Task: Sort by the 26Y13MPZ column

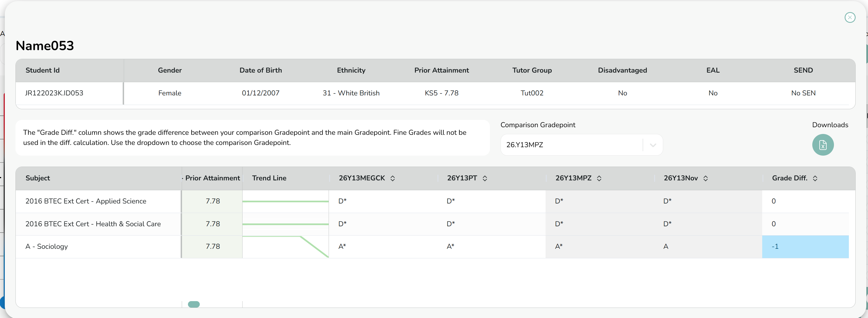Action: coord(599,178)
